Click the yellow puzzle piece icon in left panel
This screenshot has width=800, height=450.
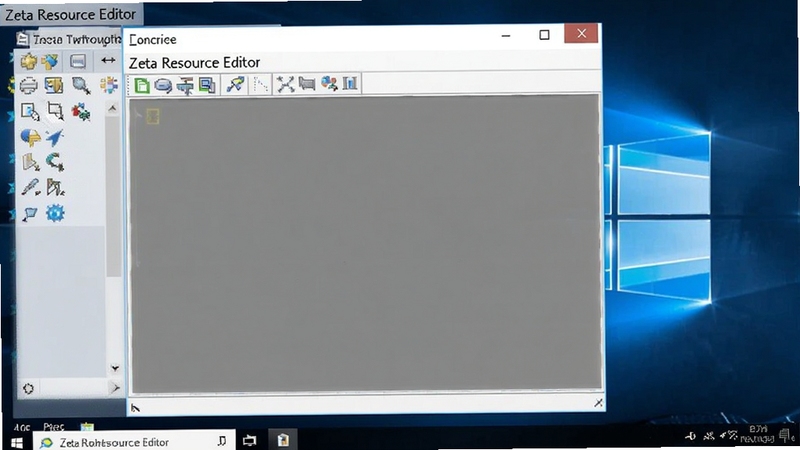(29, 61)
